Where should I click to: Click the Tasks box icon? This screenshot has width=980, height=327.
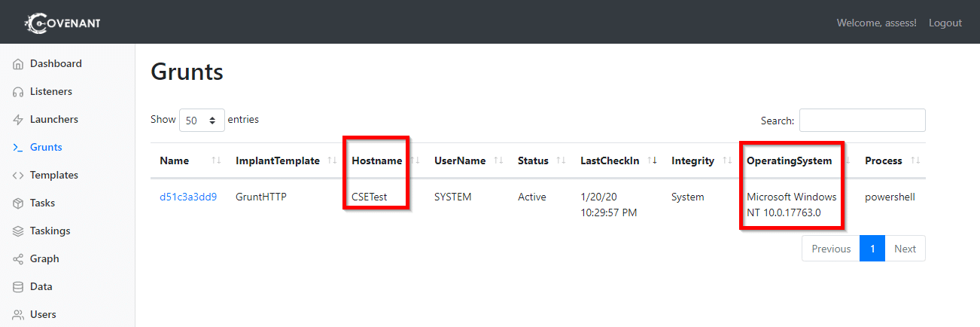(19, 203)
